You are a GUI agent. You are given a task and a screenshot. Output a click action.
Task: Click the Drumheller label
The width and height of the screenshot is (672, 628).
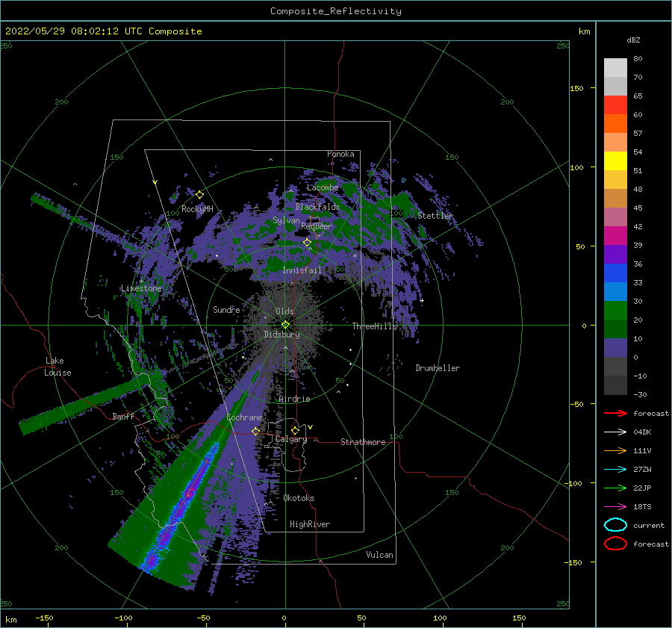click(438, 368)
